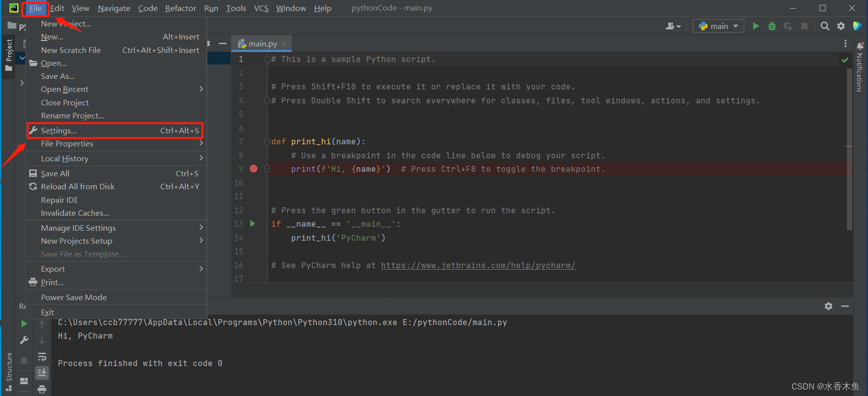868x396 pixels.
Task: Open the VCS menu
Action: coord(261,8)
